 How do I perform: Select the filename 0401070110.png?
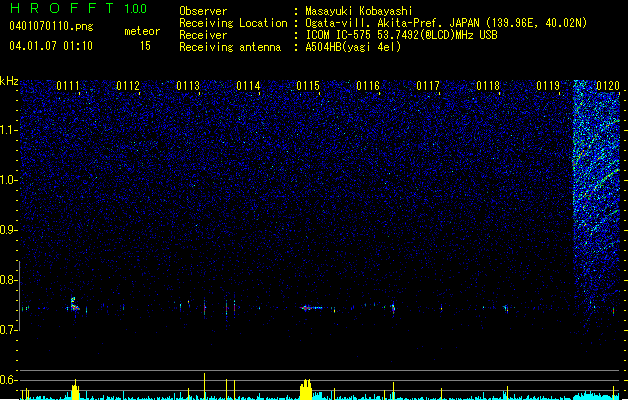click(51, 26)
